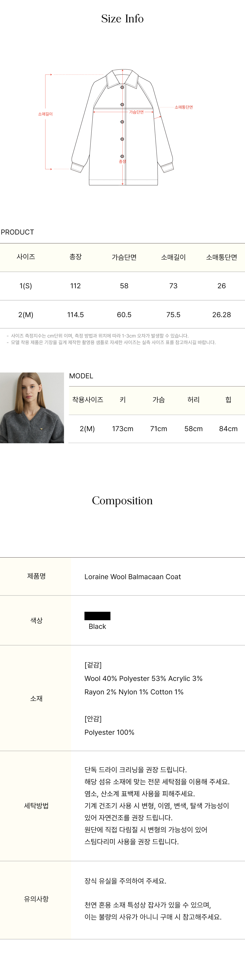Click the black color swatch
Image resolution: width=245 pixels, height=980 pixels.
(x=97, y=616)
